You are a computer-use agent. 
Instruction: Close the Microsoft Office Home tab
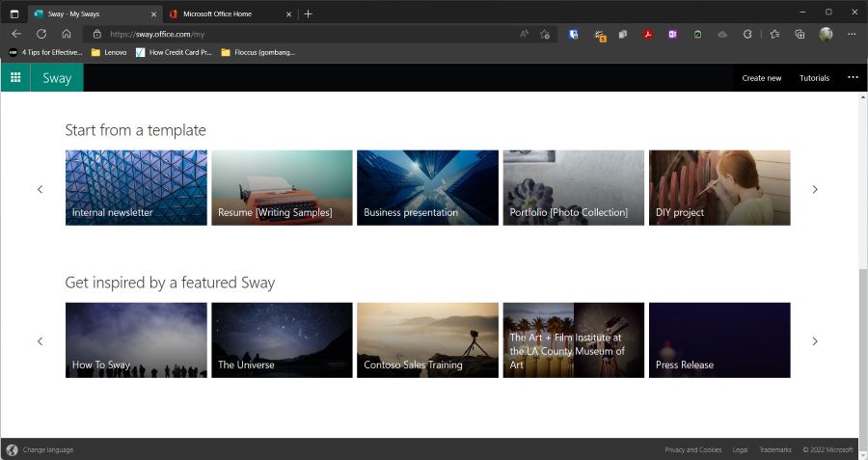tap(288, 14)
